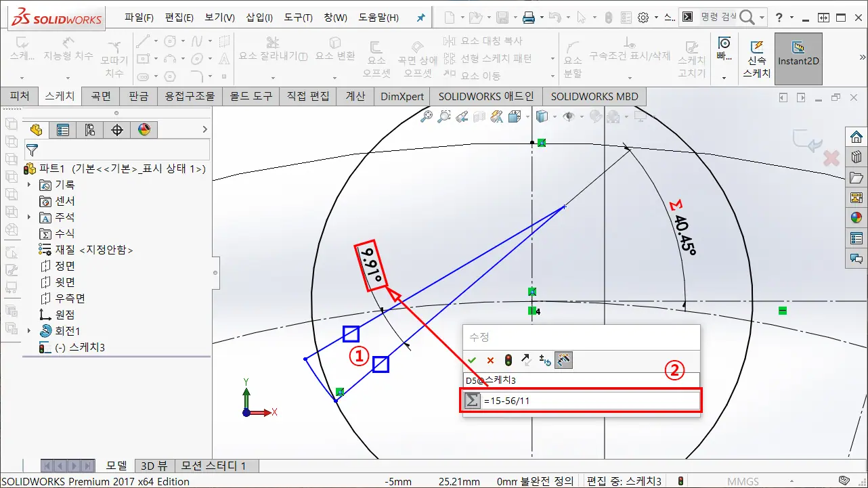Open the 삽입(I) menu

pos(259,18)
